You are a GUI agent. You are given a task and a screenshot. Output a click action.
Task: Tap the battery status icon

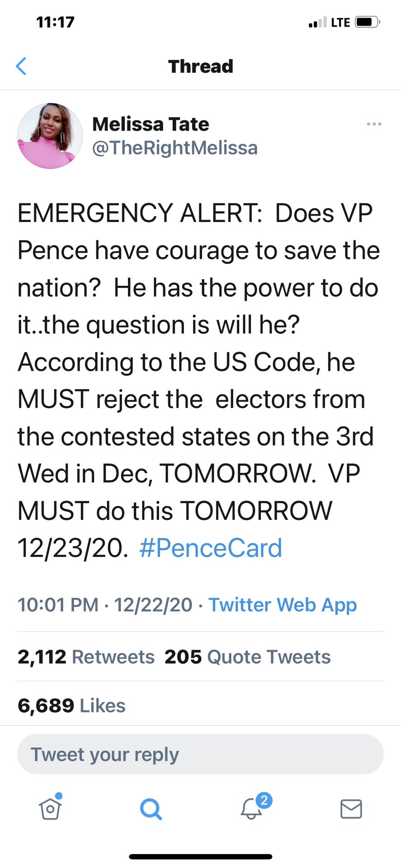click(x=367, y=21)
